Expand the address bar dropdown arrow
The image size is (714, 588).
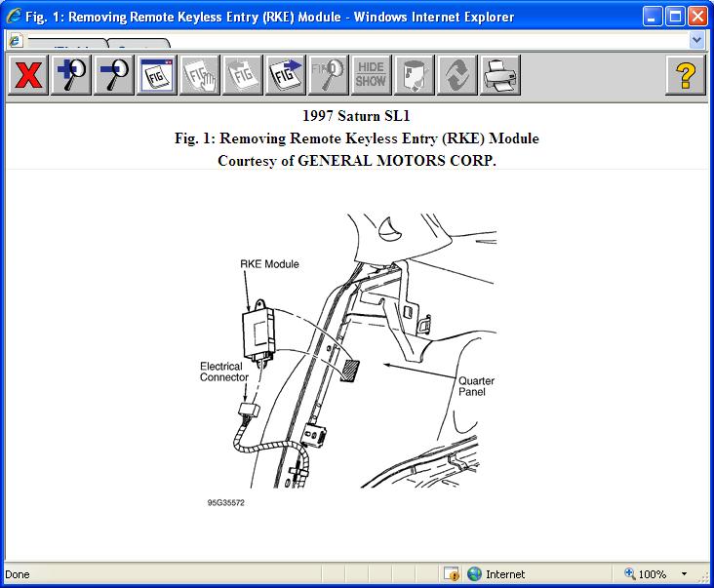pyautogui.click(x=696, y=40)
